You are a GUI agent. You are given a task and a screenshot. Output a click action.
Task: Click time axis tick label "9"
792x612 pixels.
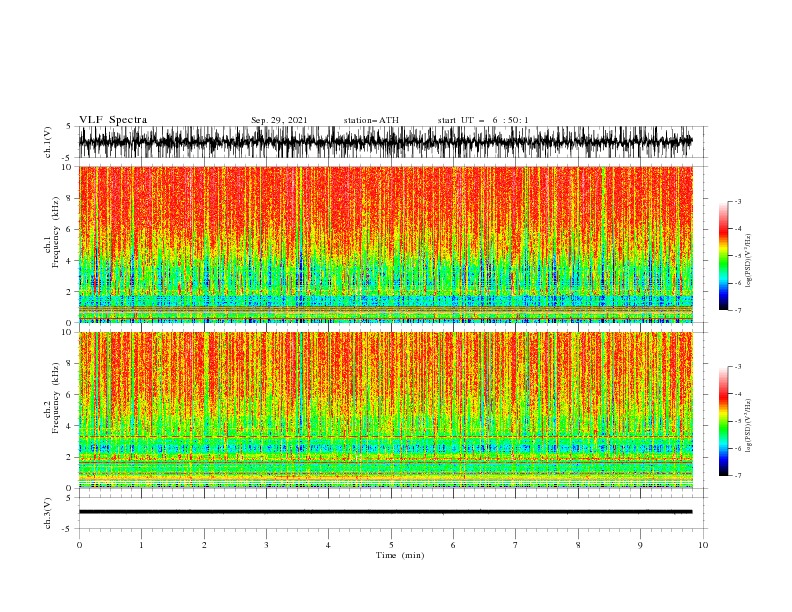click(x=640, y=545)
